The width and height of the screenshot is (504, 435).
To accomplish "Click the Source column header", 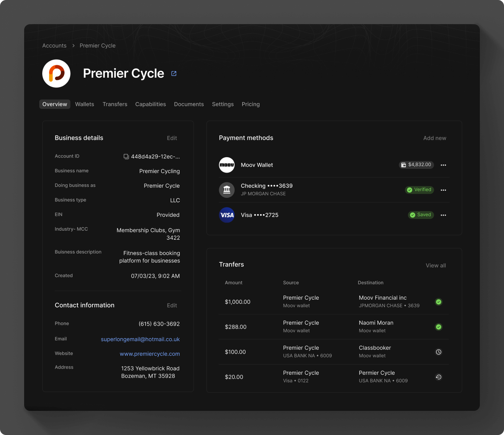I will (291, 283).
